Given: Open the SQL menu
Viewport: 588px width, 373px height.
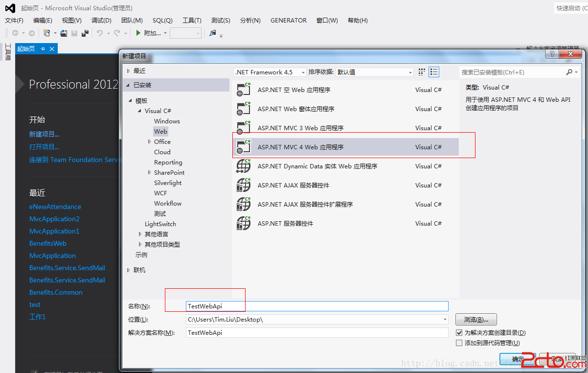Looking at the screenshot, I should tap(162, 21).
